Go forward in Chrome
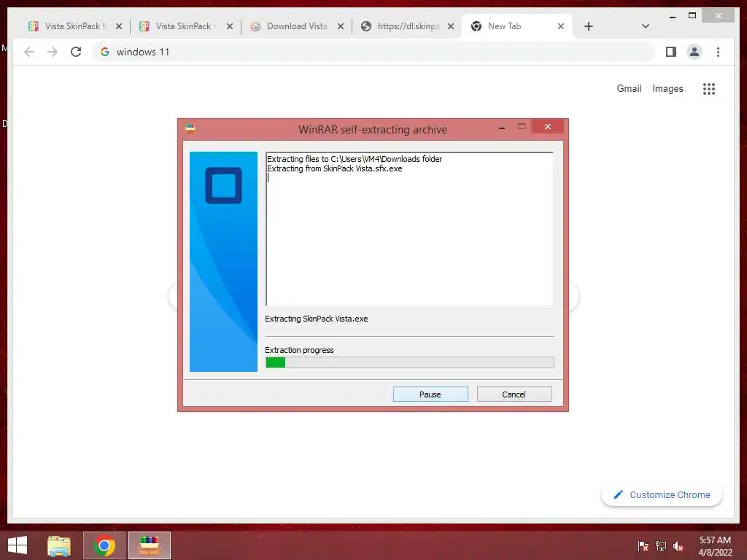This screenshot has height=560, width=747. [53, 52]
